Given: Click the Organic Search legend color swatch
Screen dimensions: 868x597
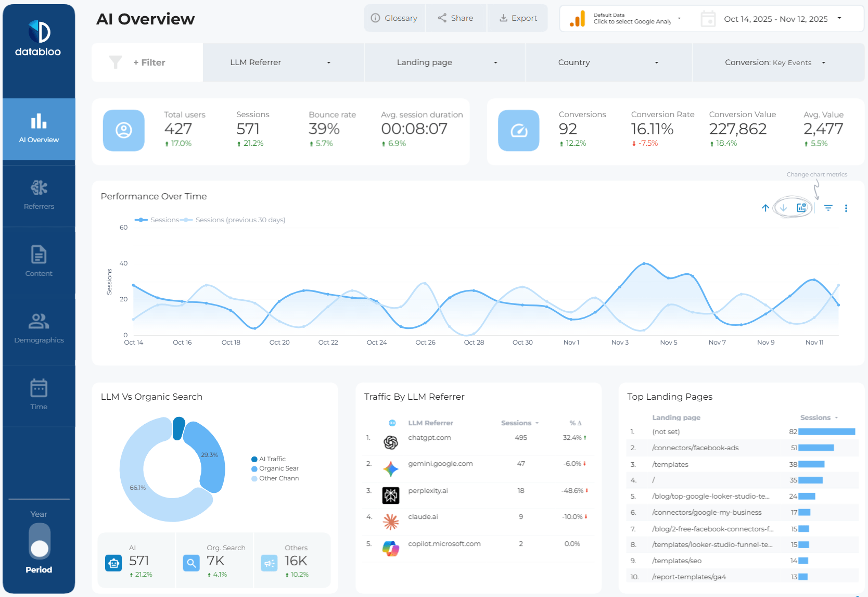Looking at the screenshot, I should tap(254, 468).
